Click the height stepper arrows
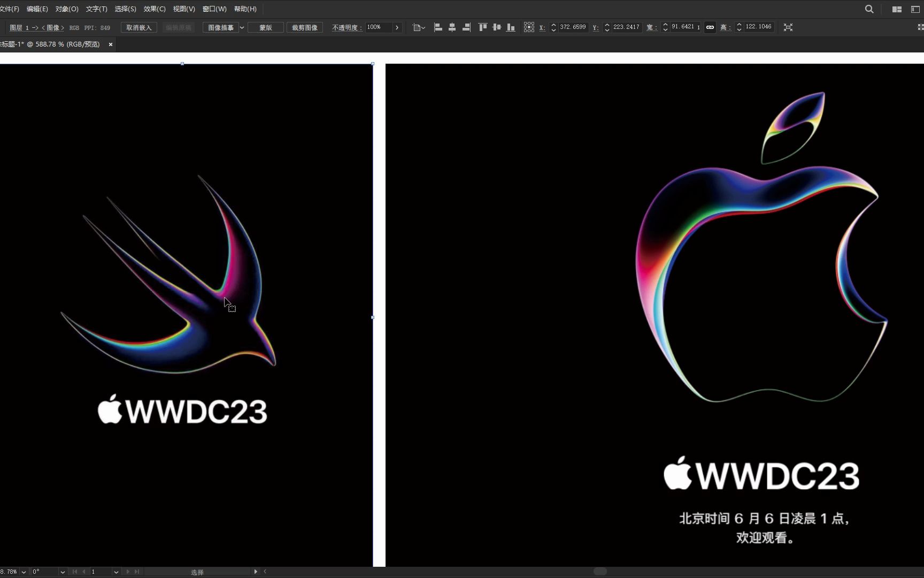 coord(739,27)
